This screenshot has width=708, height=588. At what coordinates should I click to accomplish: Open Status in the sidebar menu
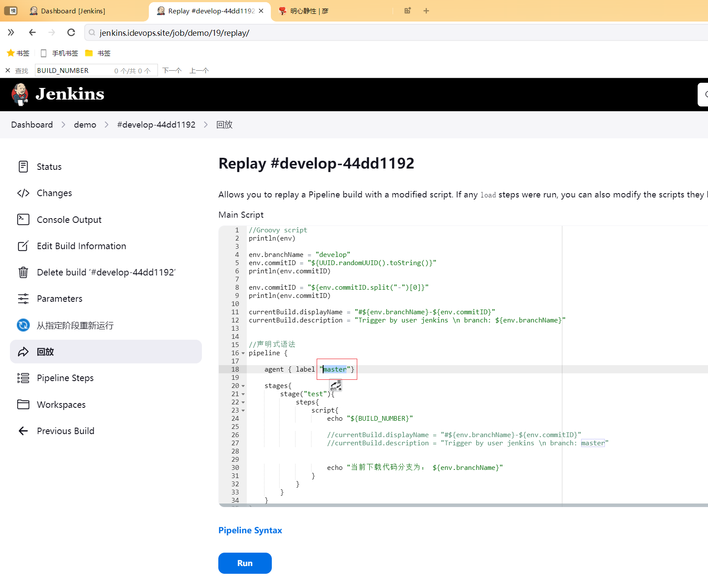pos(49,167)
